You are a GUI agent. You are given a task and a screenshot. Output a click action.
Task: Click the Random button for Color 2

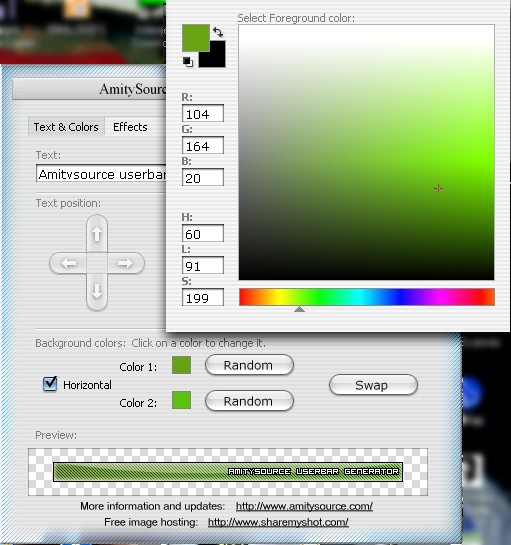coord(249,401)
